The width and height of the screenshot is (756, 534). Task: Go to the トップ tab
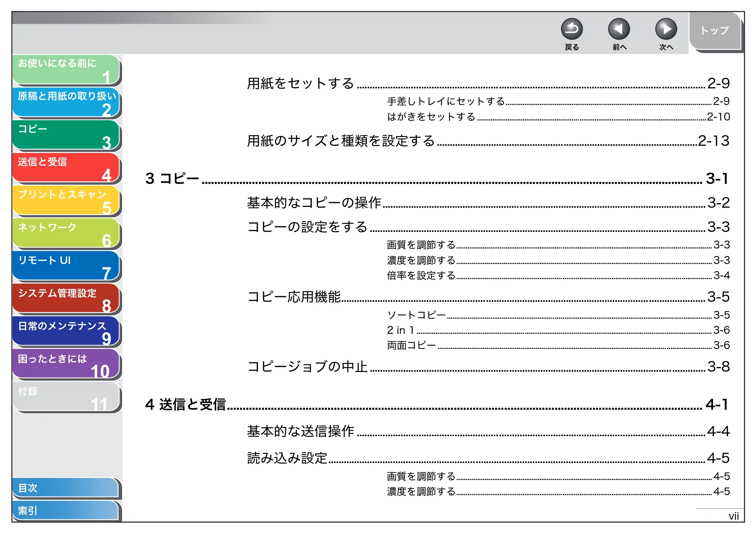point(715,31)
